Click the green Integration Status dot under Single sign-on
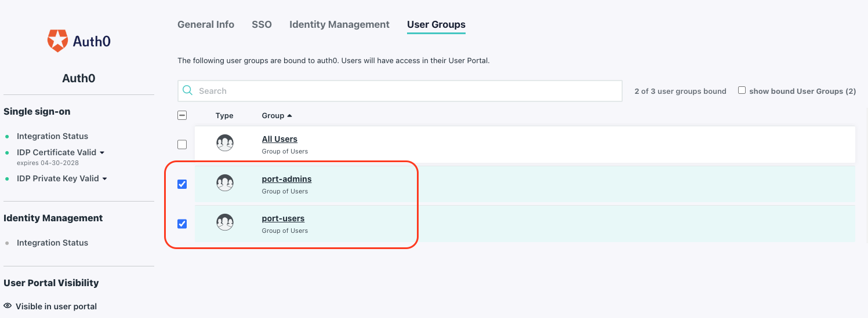Viewport: 868px width, 318px height. (x=8, y=137)
